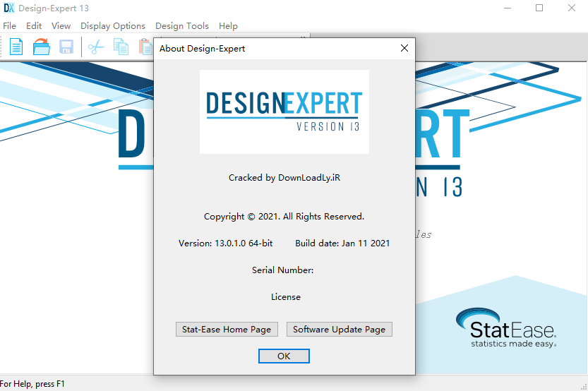
Task: Click the window size grip in status bar
Action: pos(584,387)
